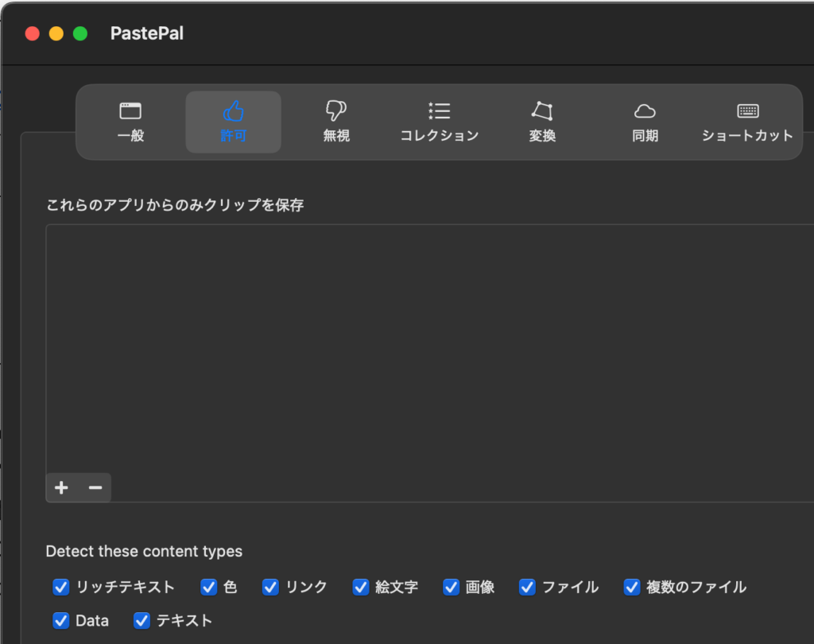Uncheck the 複数のファイル checkbox
Screen dimensions: 814x644
632,587
